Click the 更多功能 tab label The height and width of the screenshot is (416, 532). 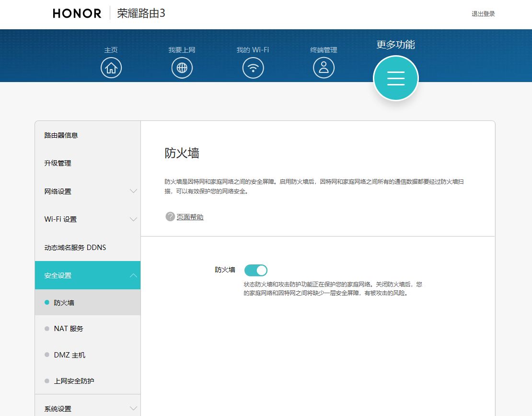tap(395, 45)
